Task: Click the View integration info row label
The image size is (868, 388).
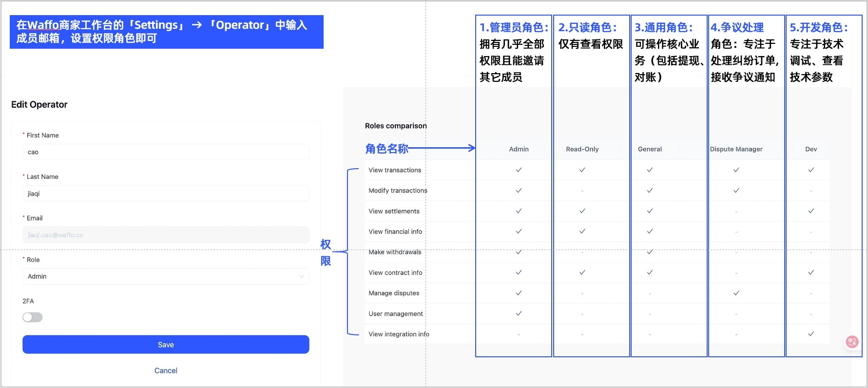Action: 399,334
